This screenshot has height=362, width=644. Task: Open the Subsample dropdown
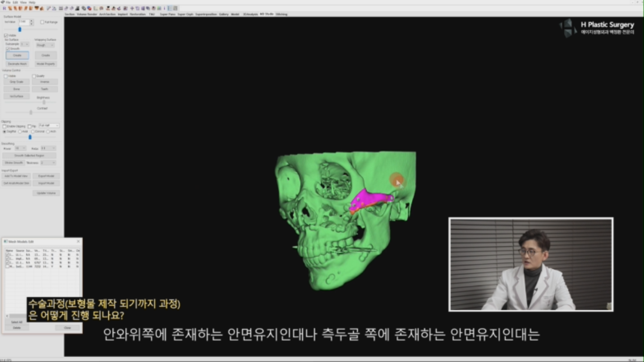25,44
